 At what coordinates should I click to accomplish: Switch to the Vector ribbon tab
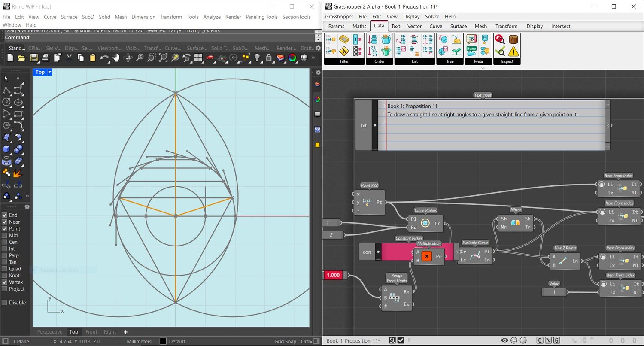click(414, 26)
